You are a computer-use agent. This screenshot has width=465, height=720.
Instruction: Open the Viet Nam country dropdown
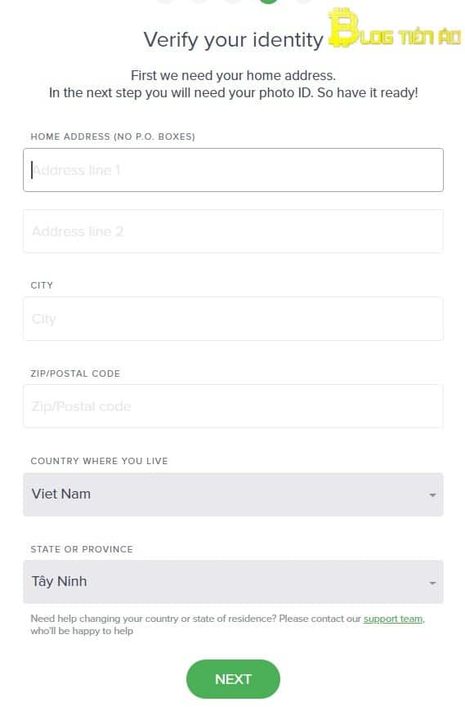233,494
